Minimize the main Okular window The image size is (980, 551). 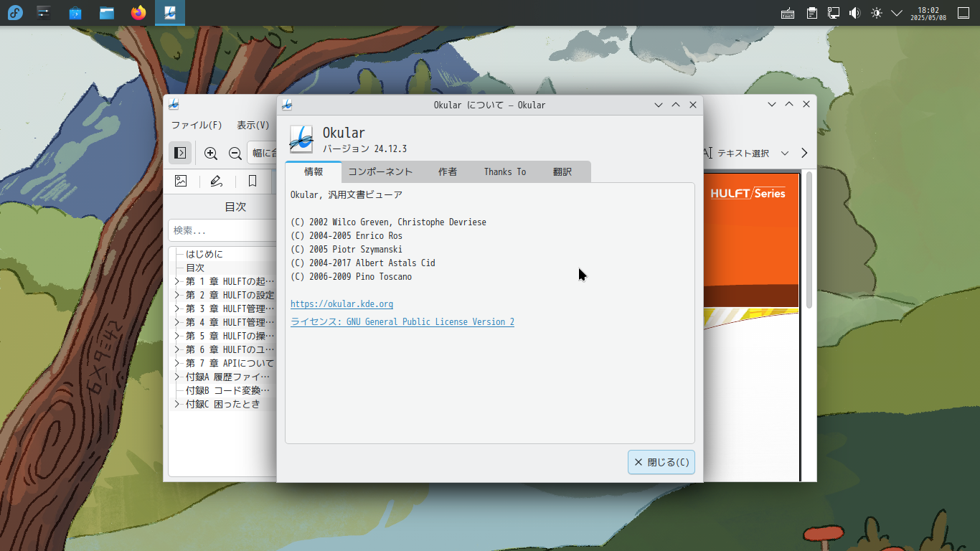[x=772, y=104]
